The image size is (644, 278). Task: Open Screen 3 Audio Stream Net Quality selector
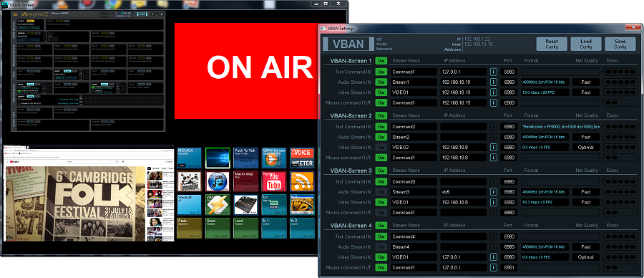[x=585, y=192]
